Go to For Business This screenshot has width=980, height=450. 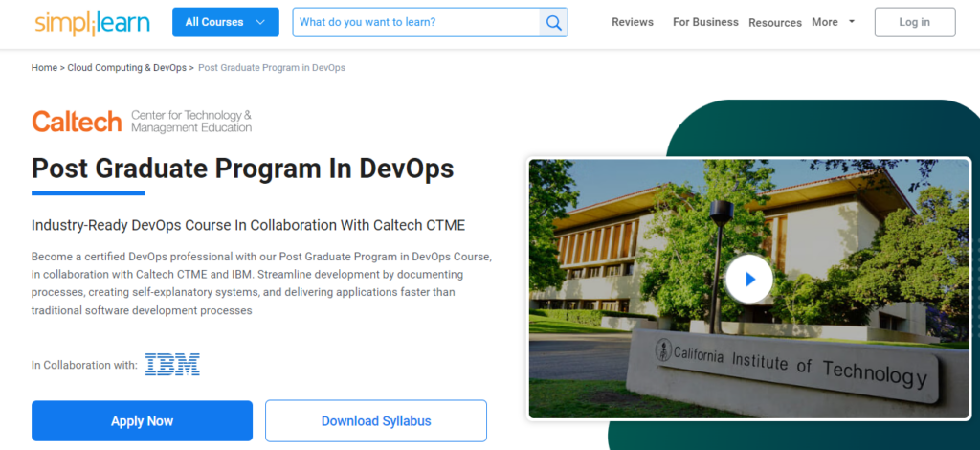(705, 22)
